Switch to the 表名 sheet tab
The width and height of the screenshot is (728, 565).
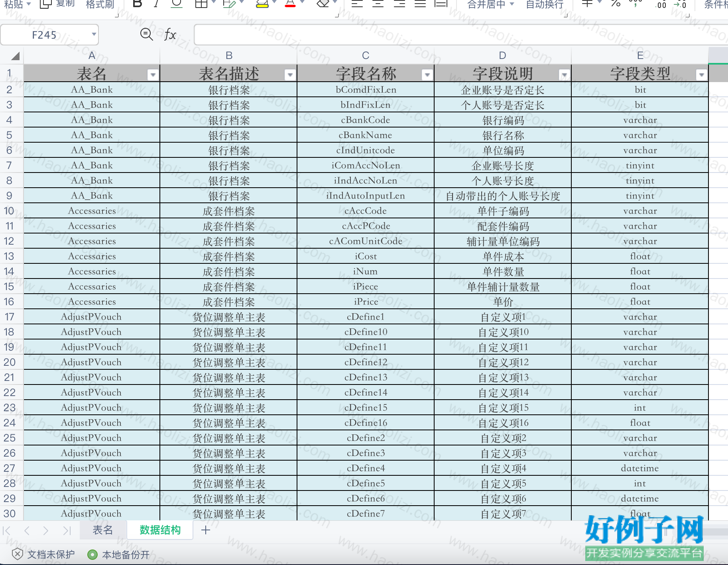tap(103, 530)
